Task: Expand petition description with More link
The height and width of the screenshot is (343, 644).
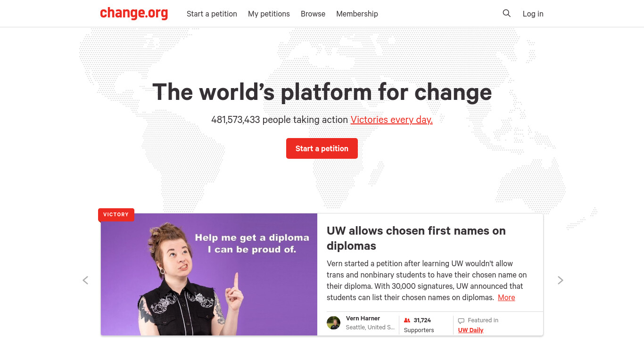Action: [x=506, y=297]
